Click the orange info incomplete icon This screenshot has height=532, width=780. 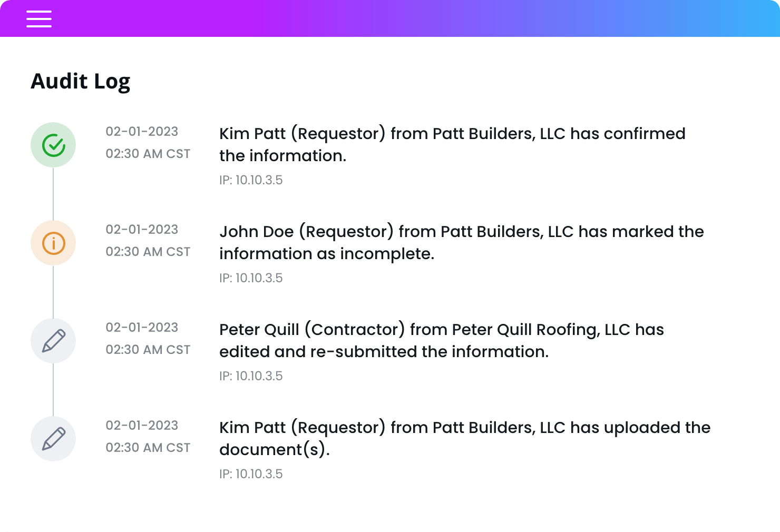(x=53, y=243)
